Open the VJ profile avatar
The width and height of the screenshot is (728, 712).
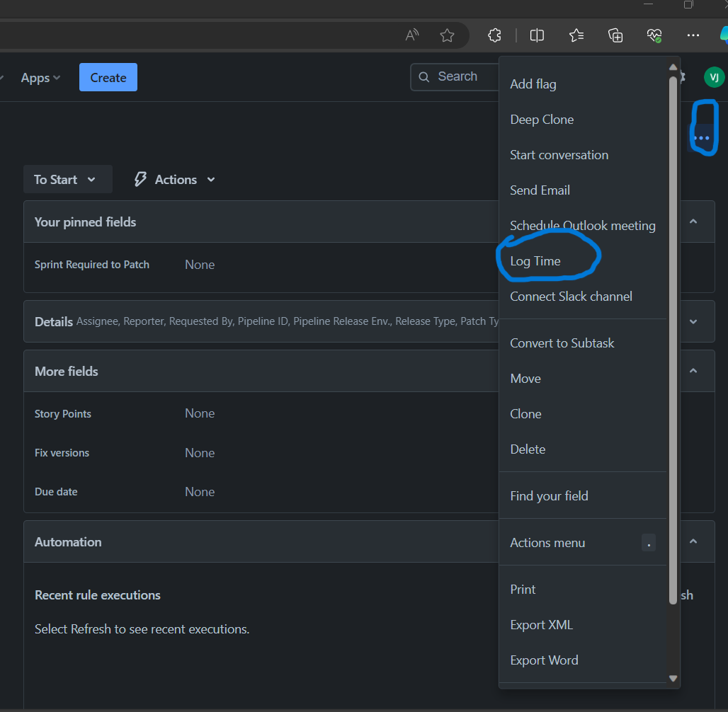click(714, 77)
